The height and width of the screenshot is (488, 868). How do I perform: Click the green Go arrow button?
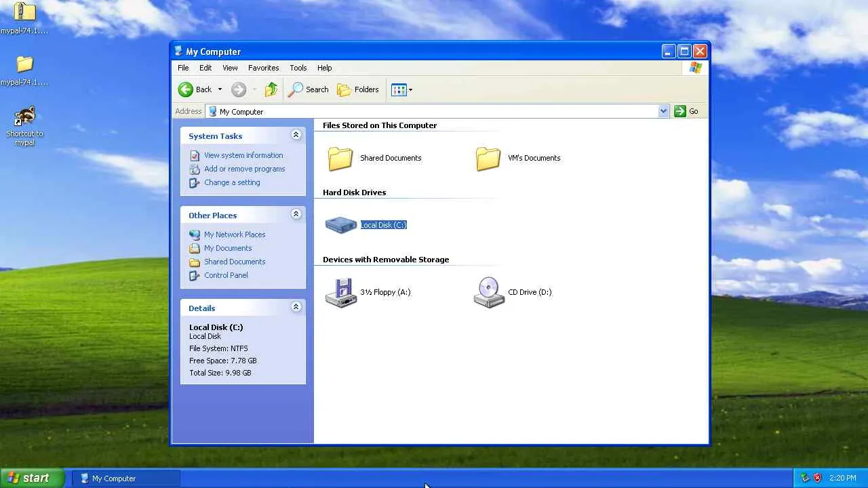coord(680,111)
